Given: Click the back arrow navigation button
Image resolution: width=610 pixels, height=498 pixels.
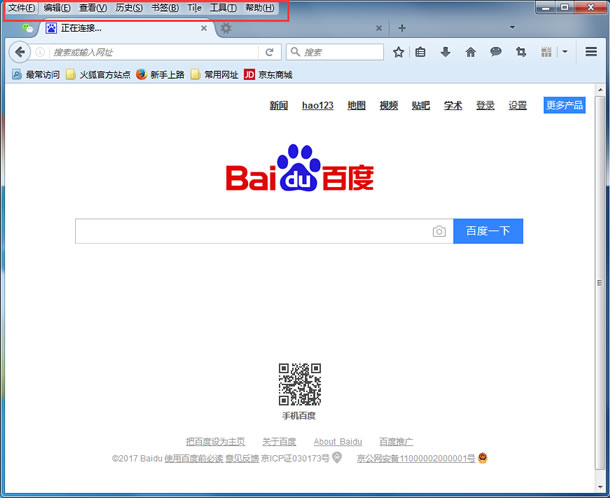Looking at the screenshot, I should [20, 52].
